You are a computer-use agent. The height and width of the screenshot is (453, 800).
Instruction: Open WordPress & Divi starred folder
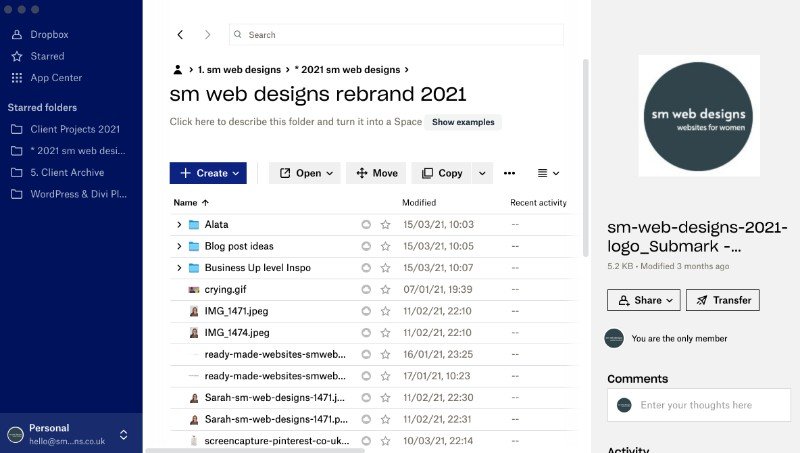pyautogui.click(x=78, y=194)
